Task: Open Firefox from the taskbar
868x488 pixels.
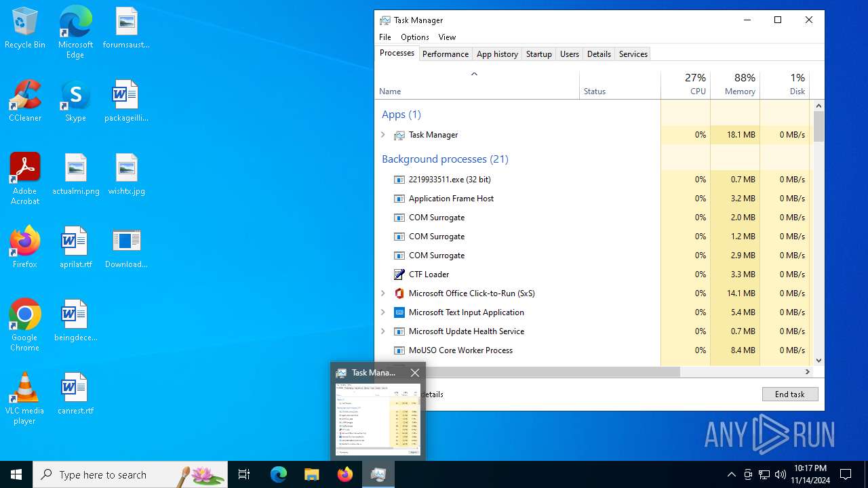Action: pos(344,474)
